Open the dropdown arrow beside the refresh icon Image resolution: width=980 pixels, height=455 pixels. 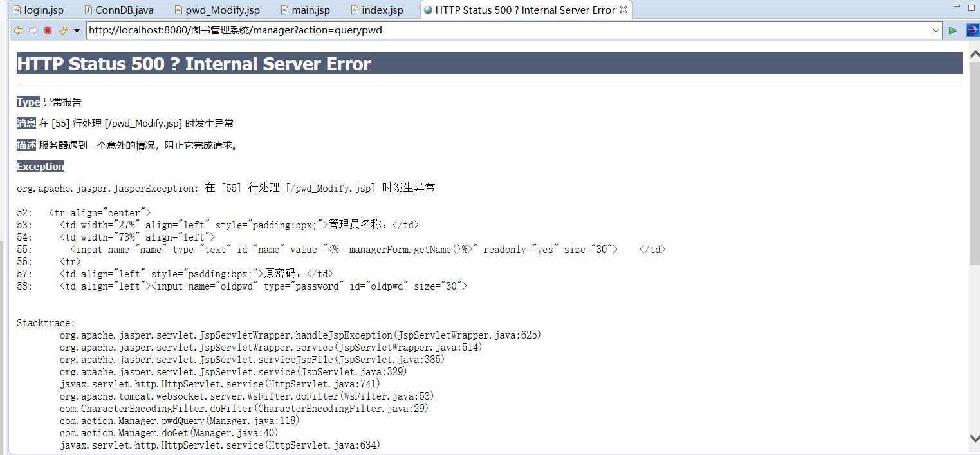point(77,30)
